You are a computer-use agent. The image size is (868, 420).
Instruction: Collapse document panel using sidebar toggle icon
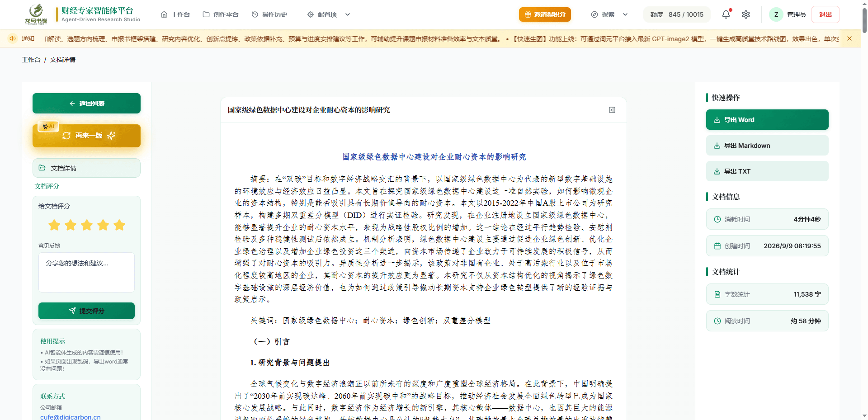tap(612, 110)
